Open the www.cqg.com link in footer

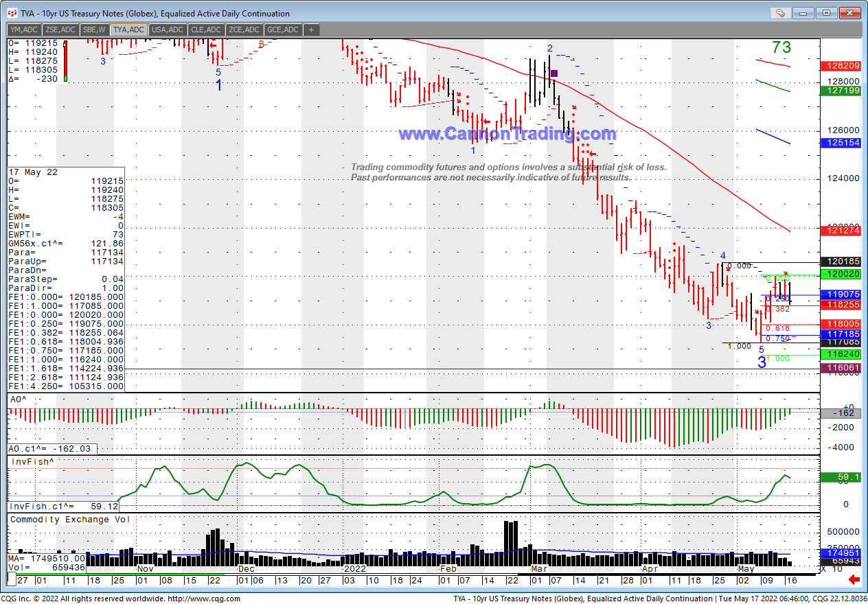(x=204, y=599)
